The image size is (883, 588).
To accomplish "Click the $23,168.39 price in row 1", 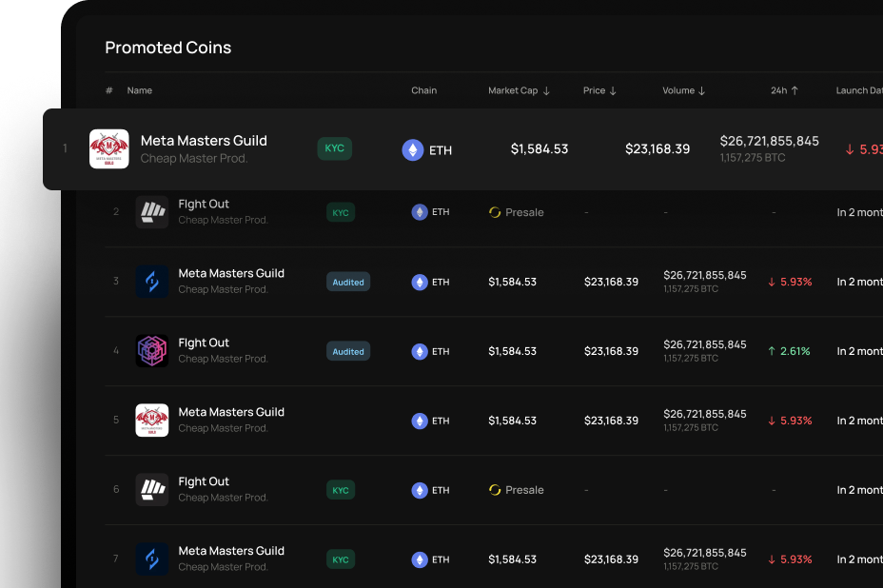I will click(657, 149).
